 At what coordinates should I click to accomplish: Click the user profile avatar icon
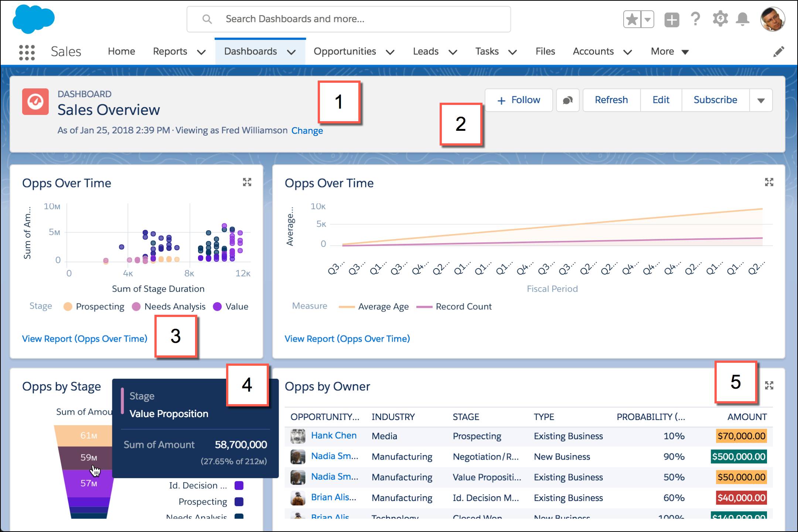773,19
